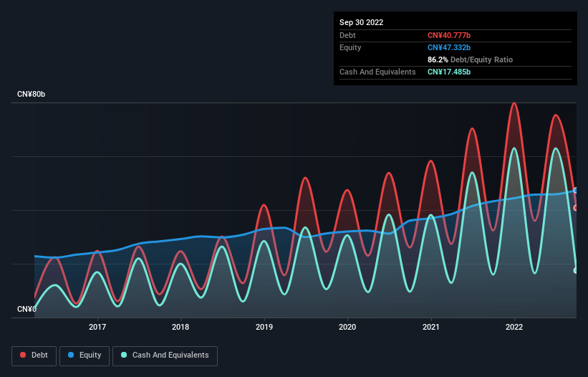Click the 86.2% Debt/Equity Ratio text

click(470, 59)
